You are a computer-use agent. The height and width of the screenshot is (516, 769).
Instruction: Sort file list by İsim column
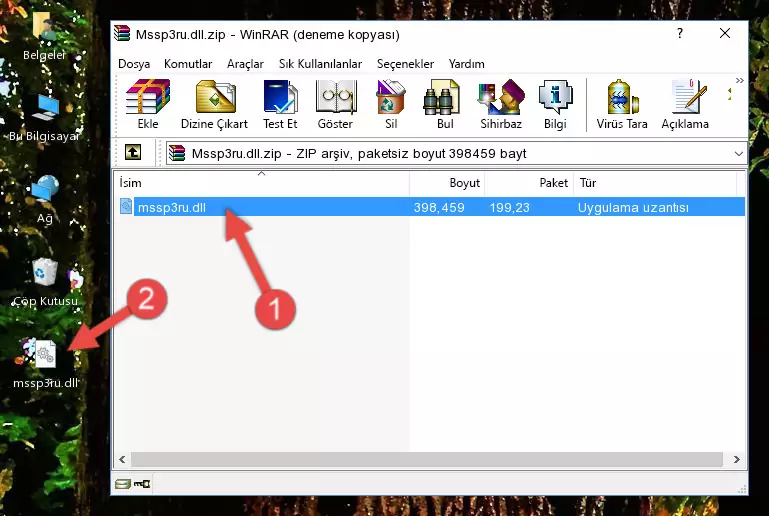click(x=262, y=183)
